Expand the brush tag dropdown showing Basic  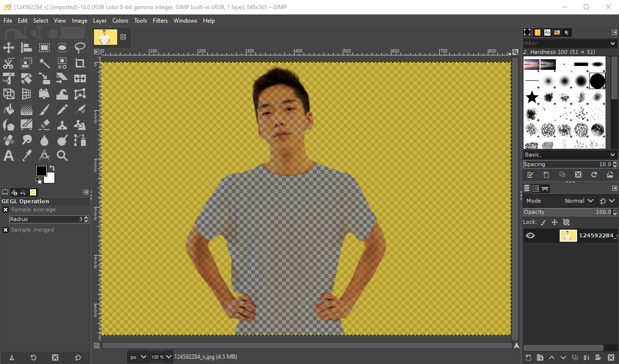pos(570,155)
